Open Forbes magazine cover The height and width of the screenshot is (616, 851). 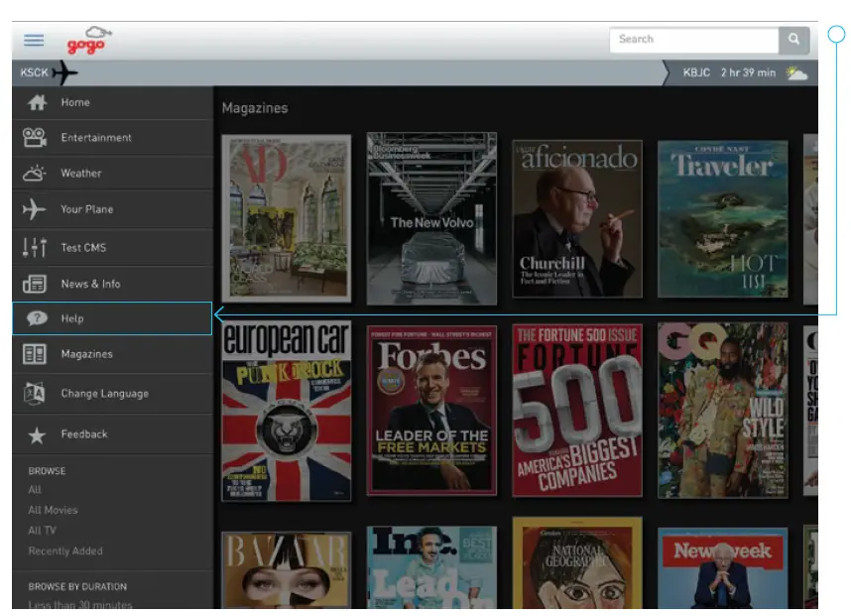click(x=431, y=411)
